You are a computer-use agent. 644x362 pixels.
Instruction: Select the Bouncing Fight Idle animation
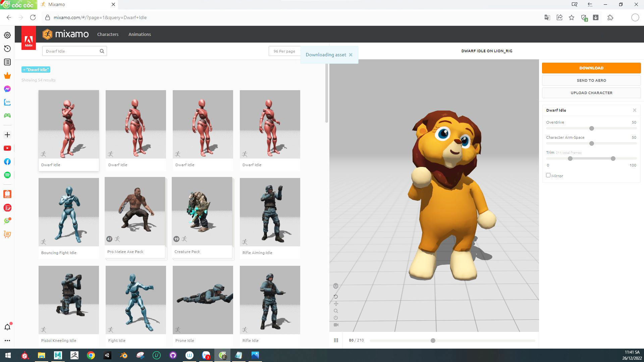click(69, 218)
